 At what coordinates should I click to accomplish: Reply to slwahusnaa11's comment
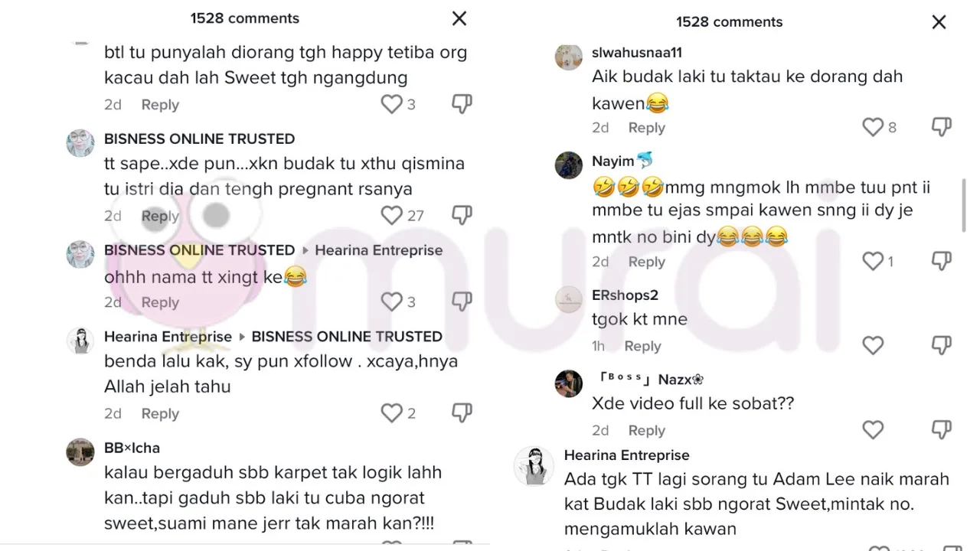click(x=647, y=128)
